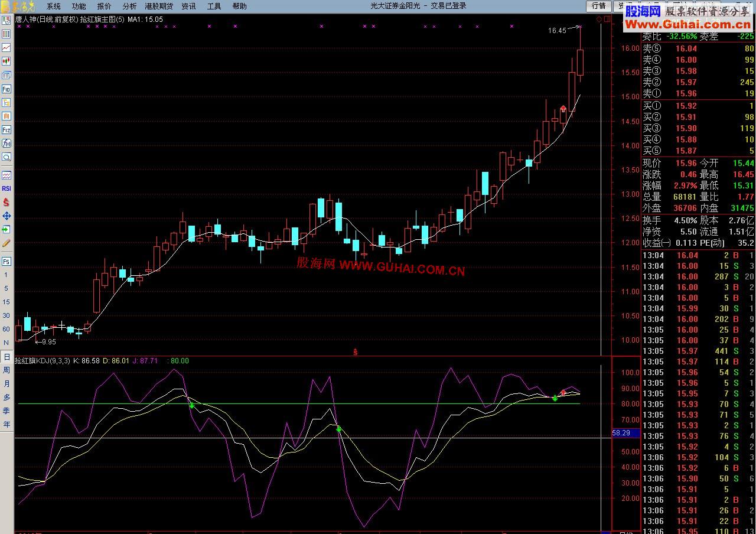Select the 年 yearly period
This screenshot has height=534, width=756.
6,425
